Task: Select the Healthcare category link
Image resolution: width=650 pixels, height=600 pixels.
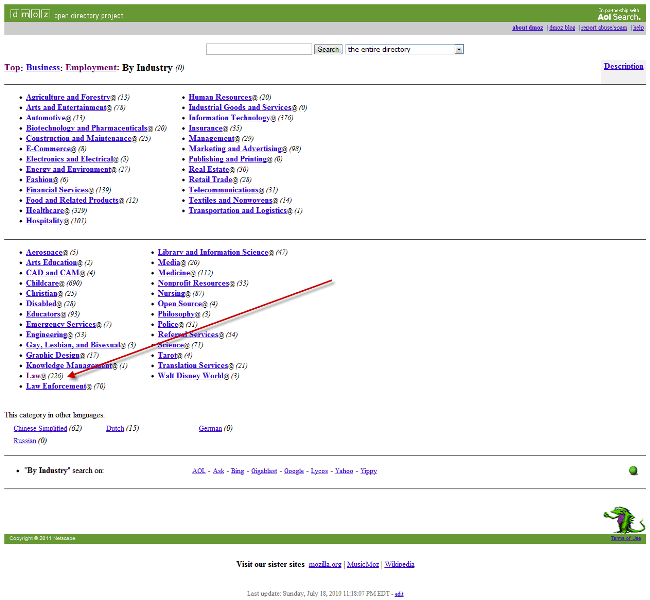Action: pyautogui.click(x=48, y=211)
